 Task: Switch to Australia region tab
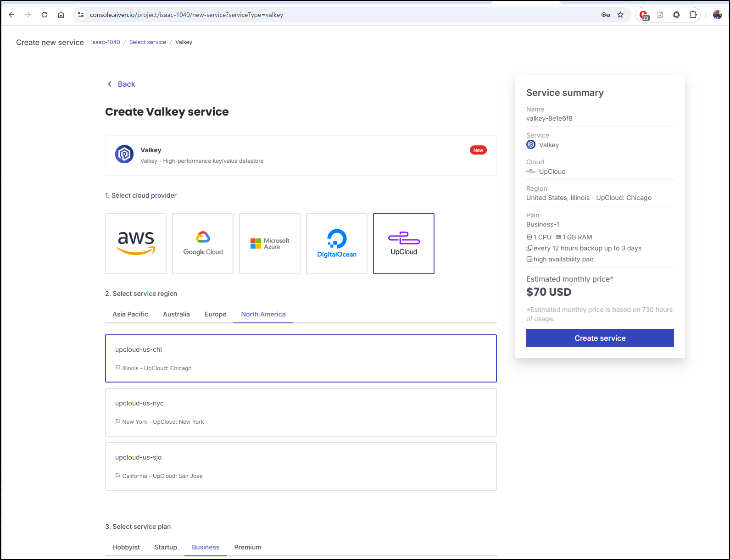click(176, 314)
